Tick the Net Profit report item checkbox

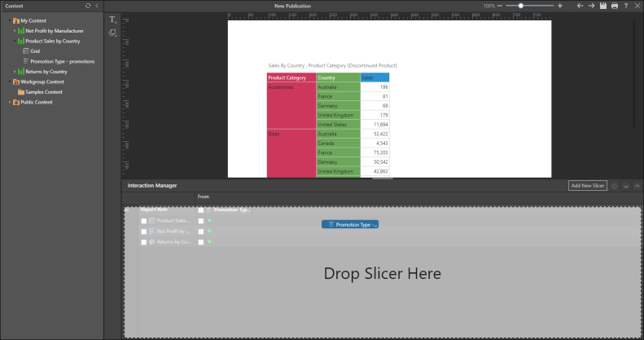tap(144, 232)
